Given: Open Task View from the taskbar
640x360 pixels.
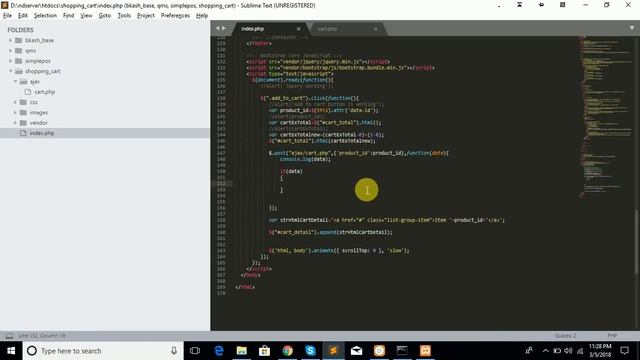Looking at the screenshot, I should (x=195, y=351).
